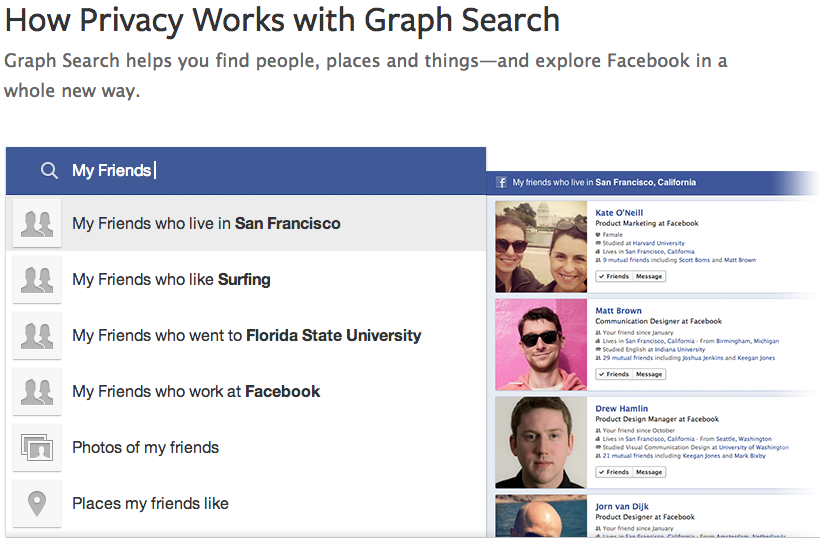
Task: Toggle the Friends button under Kate O'Neill
Action: [614, 276]
